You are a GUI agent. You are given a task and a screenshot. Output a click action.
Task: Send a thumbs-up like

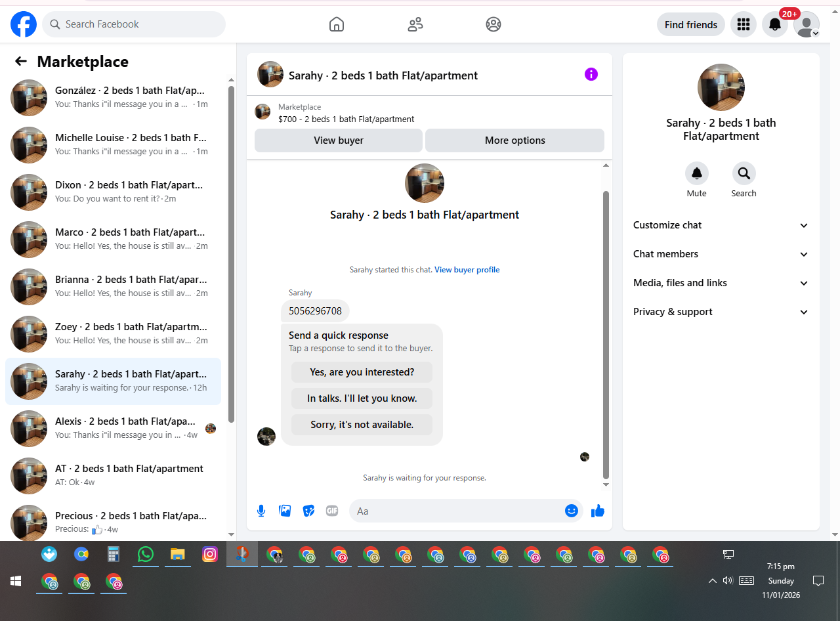(598, 511)
